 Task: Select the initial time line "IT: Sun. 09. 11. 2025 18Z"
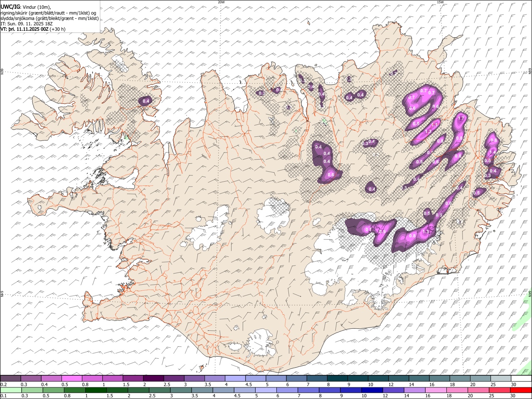click(x=27, y=24)
